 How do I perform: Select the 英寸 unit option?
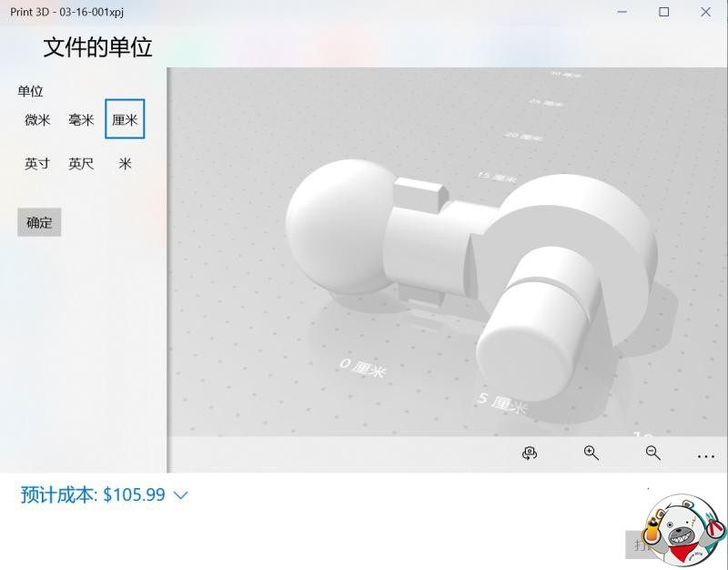(37, 163)
